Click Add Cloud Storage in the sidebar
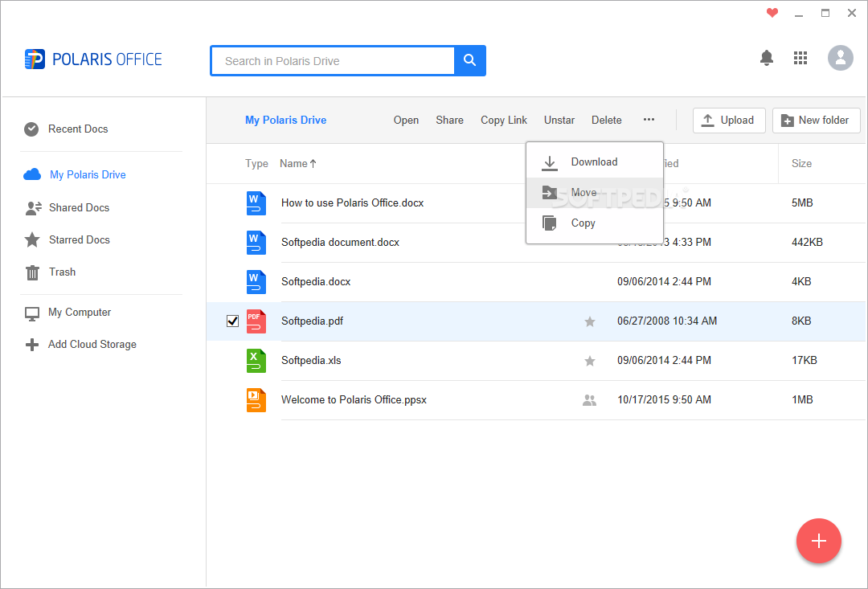The width and height of the screenshot is (868, 589). point(92,345)
